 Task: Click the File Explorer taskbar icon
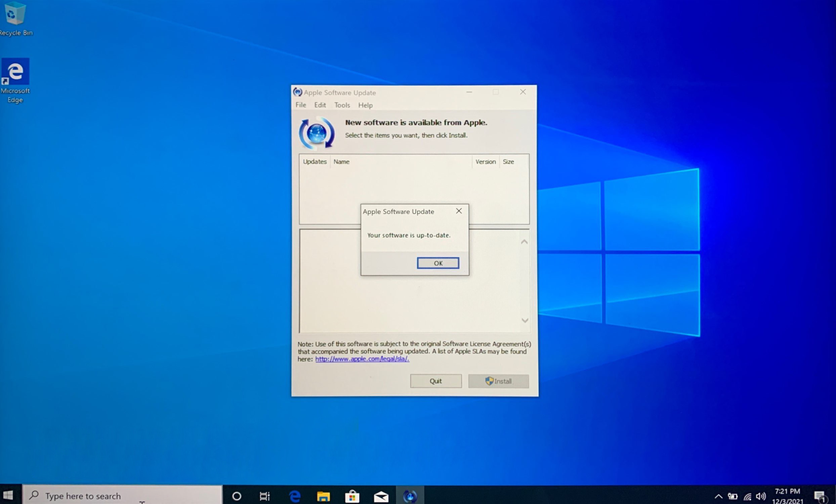(x=323, y=496)
